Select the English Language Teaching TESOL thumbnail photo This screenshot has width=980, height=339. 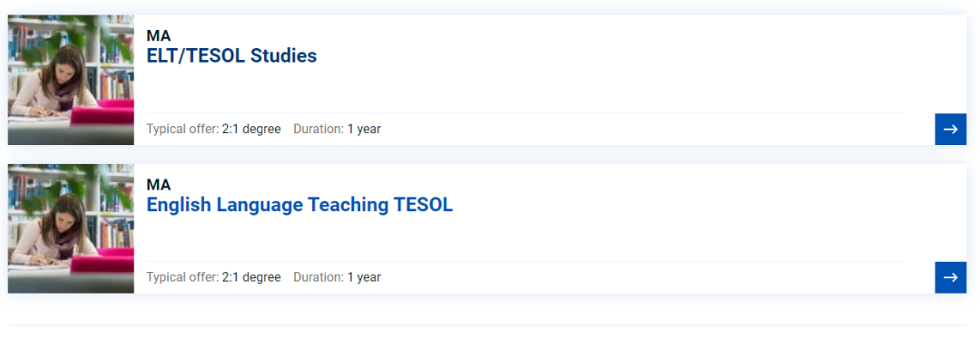[71, 228]
